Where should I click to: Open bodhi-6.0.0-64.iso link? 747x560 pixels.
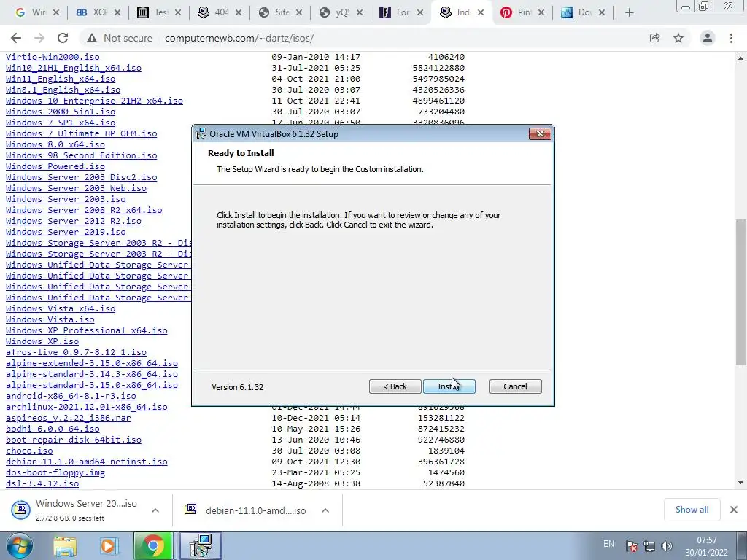[x=53, y=429]
